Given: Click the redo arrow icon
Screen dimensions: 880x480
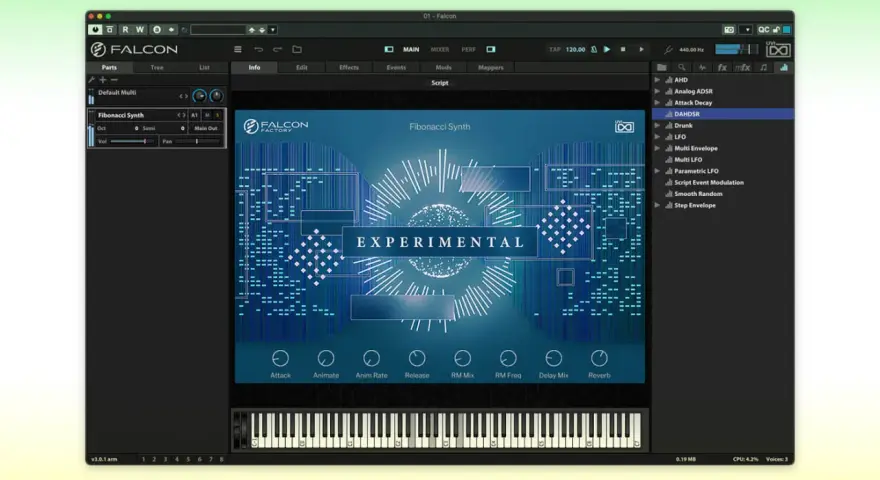Looking at the screenshot, I should 277,49.
